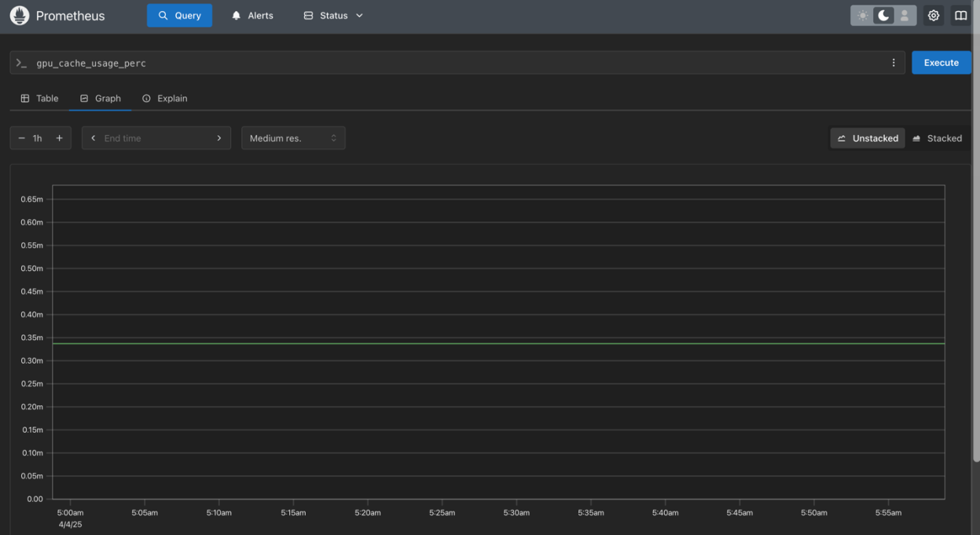980x535 pixels.
Task: Click the 1h range value
Action: click(x=38, y=138)
